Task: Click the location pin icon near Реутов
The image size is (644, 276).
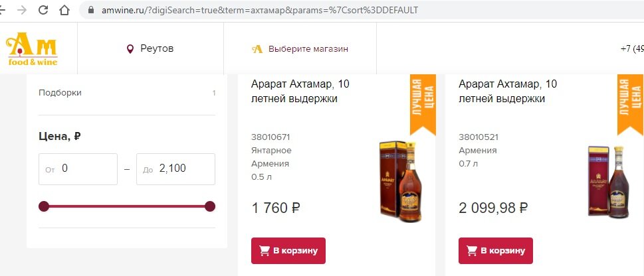Action: [x=130, y=49]
